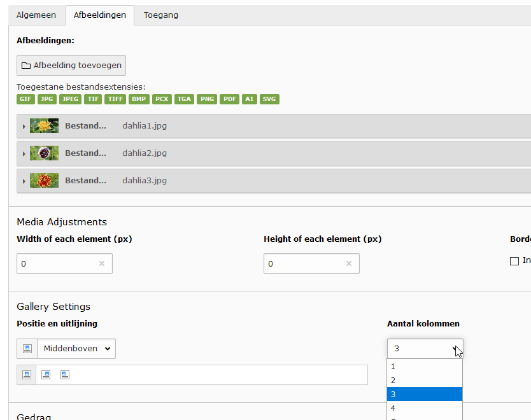Clear the Height of each element field

click(x=348, y=263)
